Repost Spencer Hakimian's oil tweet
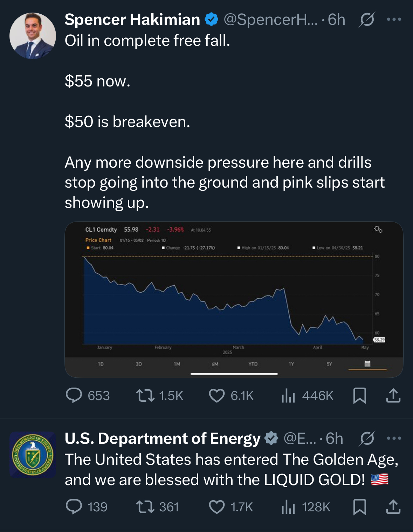The width and height of the screenshot is (413, 532). 145,395
